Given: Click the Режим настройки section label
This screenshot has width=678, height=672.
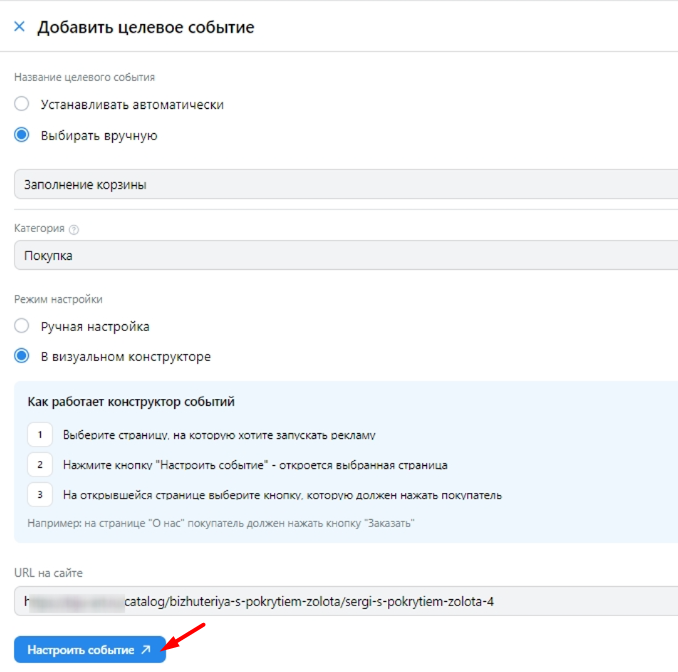Looking at the screenshot, I should pos(58,299).
